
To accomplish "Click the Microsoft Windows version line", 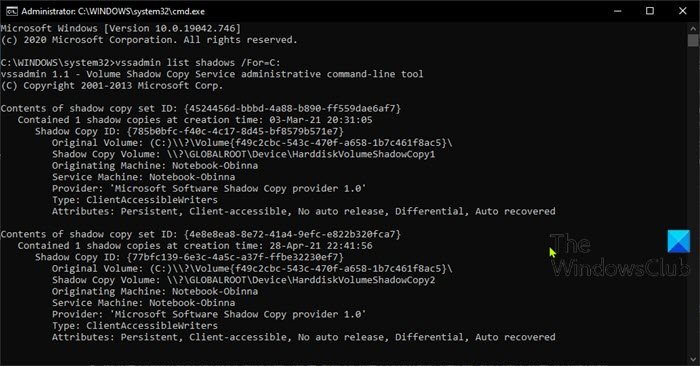I will [x=121, y=28].
